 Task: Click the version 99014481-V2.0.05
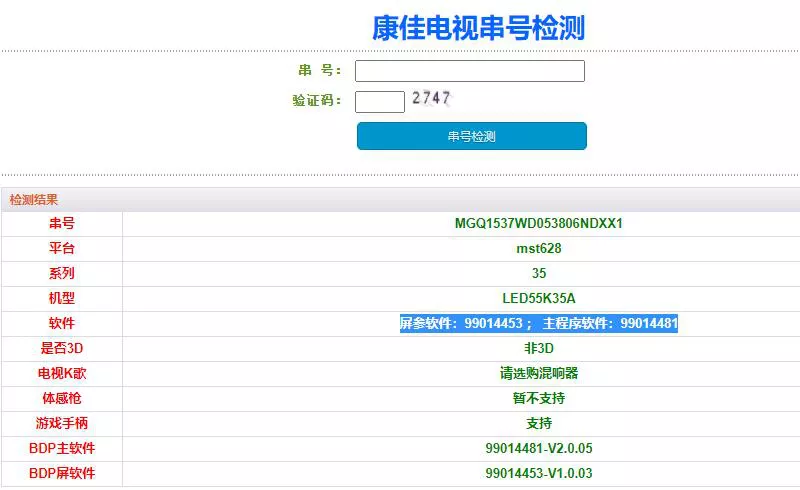point(538,448)
